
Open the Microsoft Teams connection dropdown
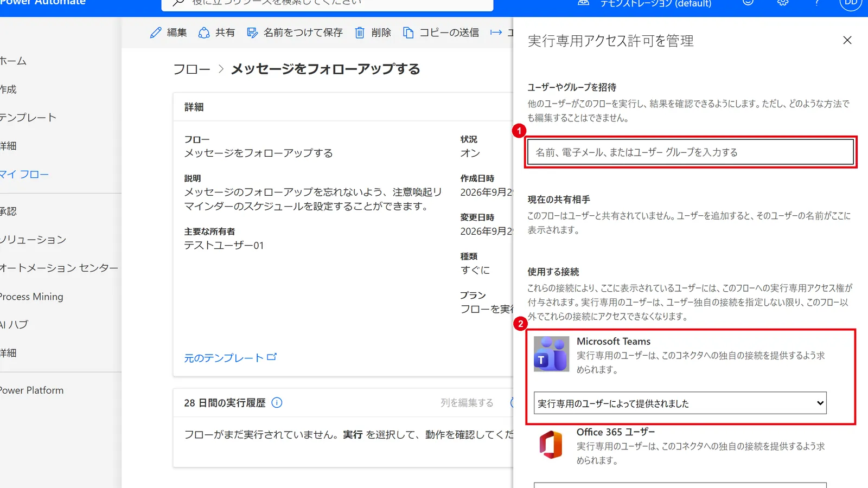coord(680,403)
